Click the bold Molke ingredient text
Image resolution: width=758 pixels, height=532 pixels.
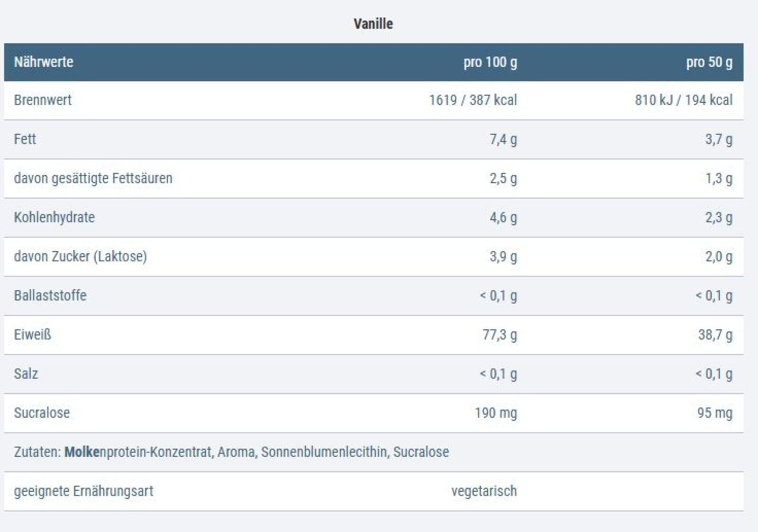pyautogui.click(x=82, y=452)
